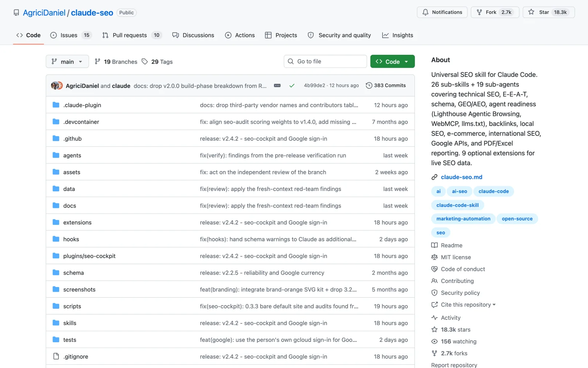Open the open-source topic tag
The image size is (588, 368).
point(517,219)
